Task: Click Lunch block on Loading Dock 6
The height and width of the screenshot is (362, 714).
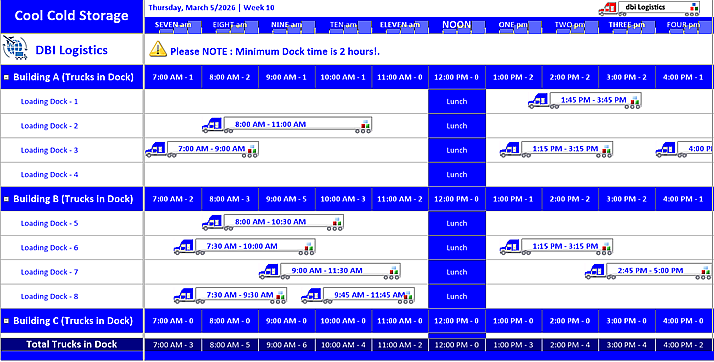Action: coord(457,248)
